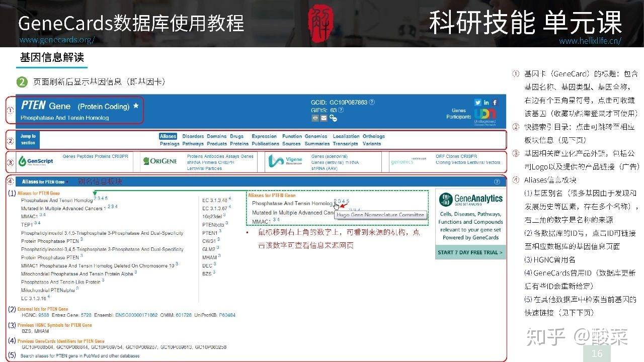Click the START 7 DAY FREE TRIAL button
Viewport: 644px width, 362px height.
(470, 253)
